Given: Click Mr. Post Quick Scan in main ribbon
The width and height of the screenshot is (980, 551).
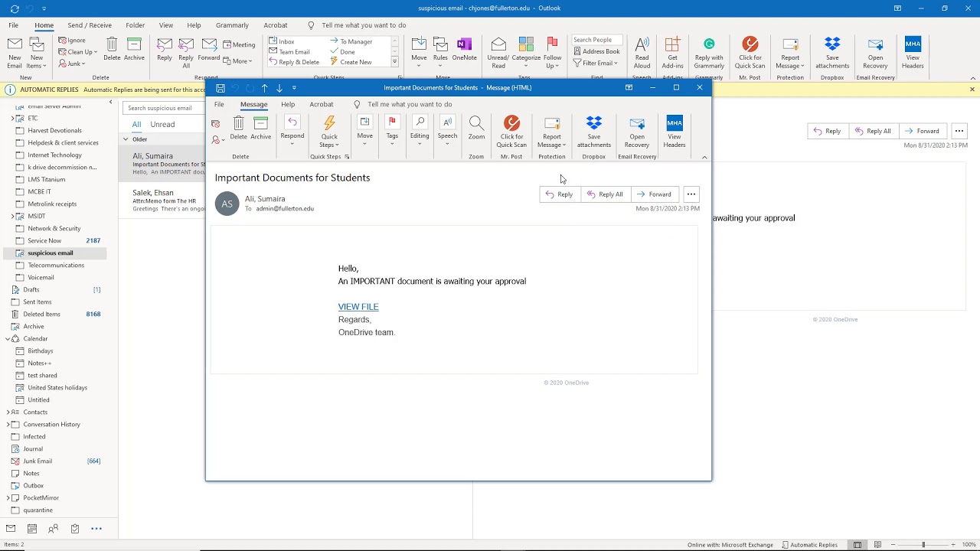Looking at the screenshot, I should point(750,53).
